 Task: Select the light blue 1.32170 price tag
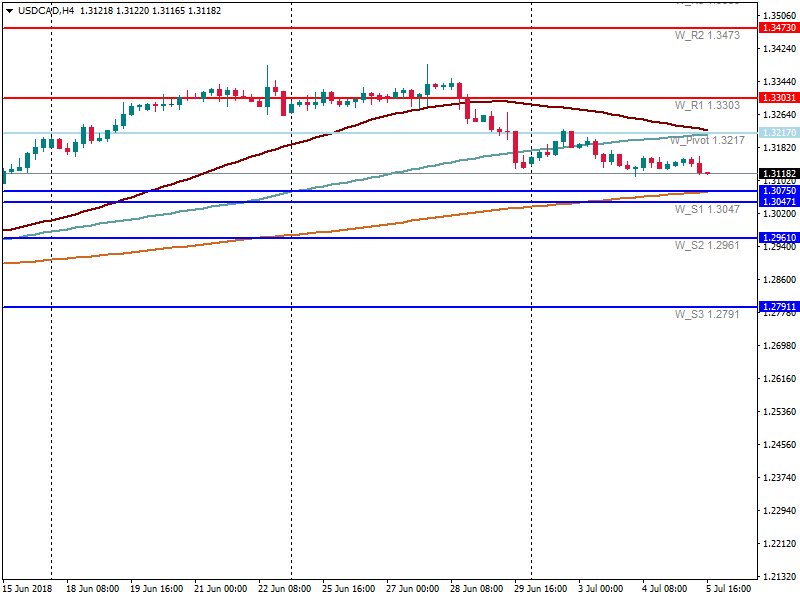tap(778, 133)
